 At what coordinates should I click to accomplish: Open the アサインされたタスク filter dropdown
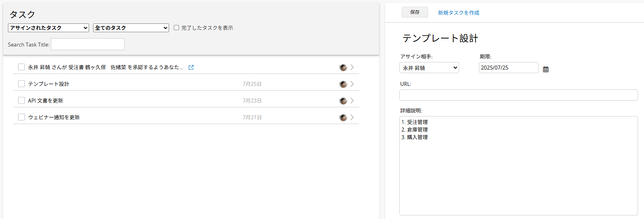(49, 28)
